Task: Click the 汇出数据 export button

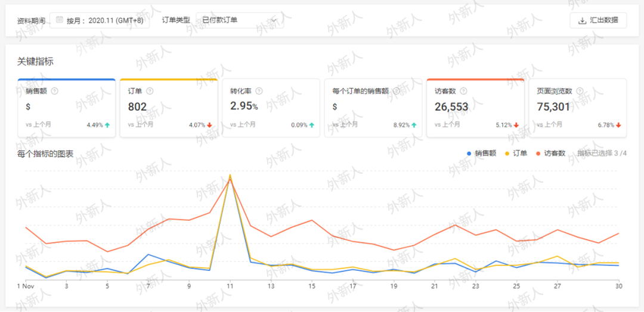Action: click(598, 20)
